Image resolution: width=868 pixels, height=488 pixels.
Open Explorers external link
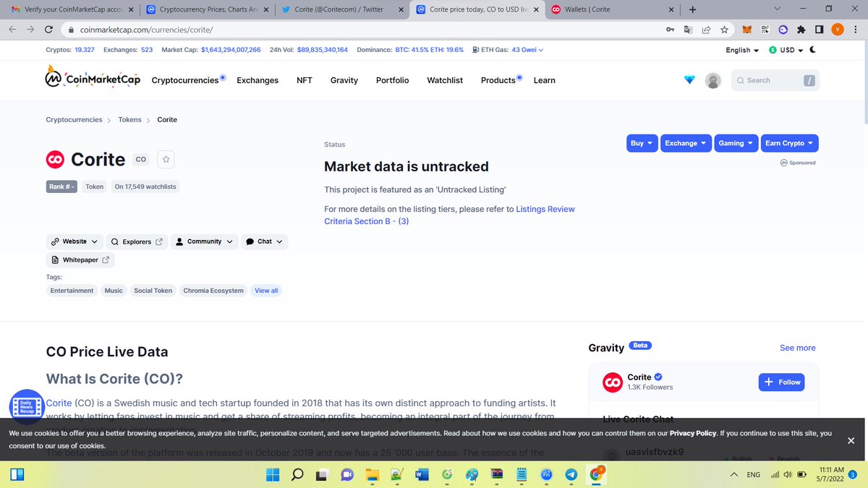click(136, 241)
